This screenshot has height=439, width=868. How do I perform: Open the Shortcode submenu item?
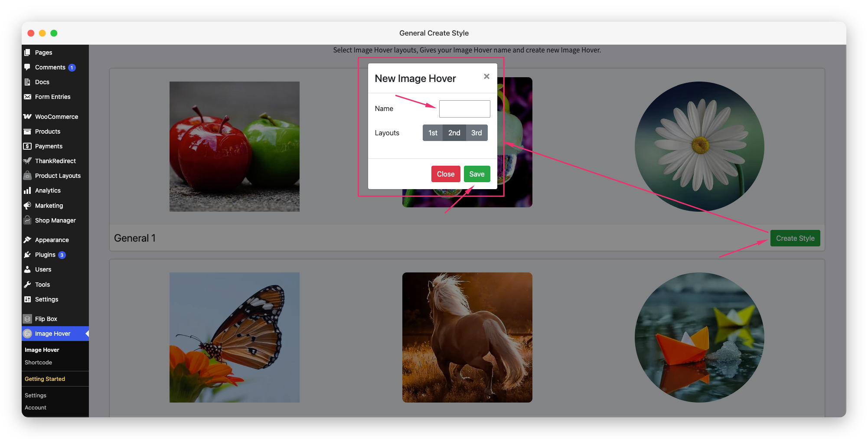click(38, 362)
